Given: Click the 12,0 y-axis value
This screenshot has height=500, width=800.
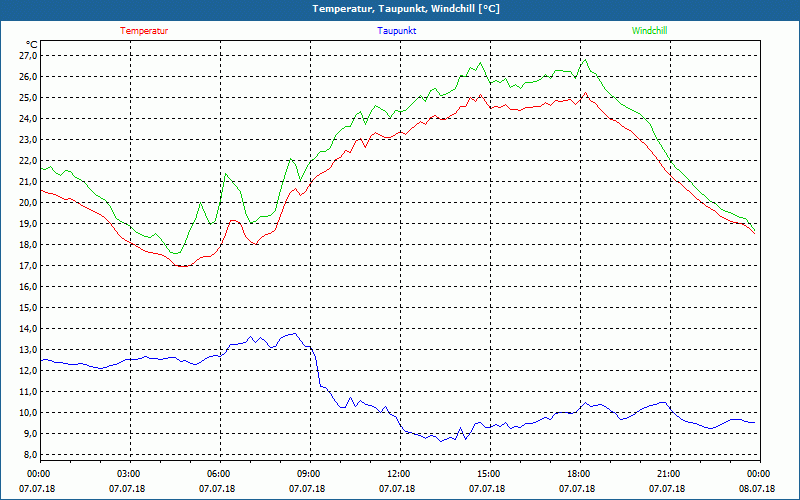Looking at the screenshot, I should click(29, 370).
